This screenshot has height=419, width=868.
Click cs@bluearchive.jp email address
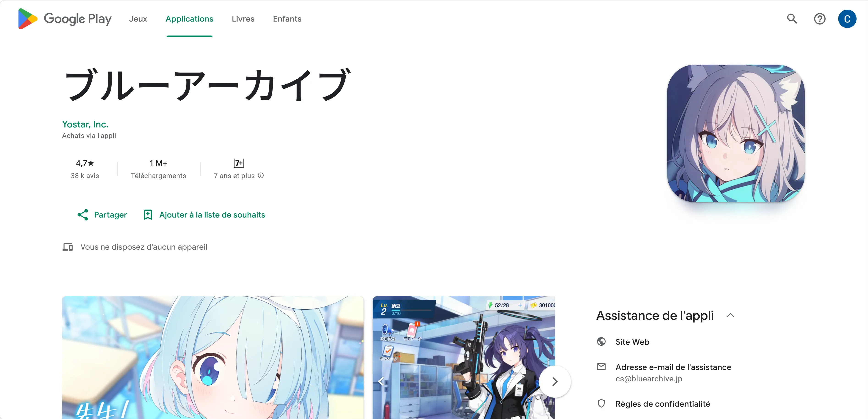point(649,379)
